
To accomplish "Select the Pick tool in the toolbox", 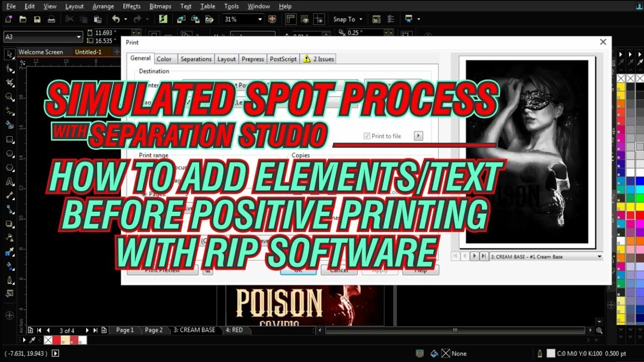I will [9, 54].
